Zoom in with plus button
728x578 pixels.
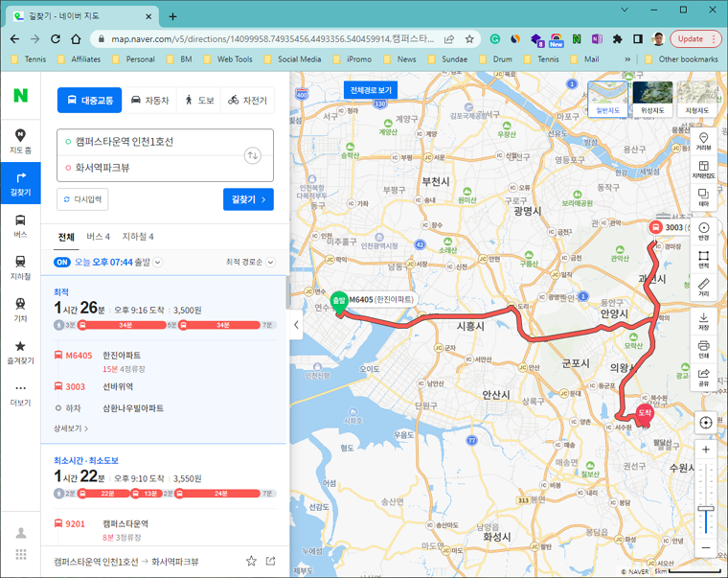(x=706, y=450)
